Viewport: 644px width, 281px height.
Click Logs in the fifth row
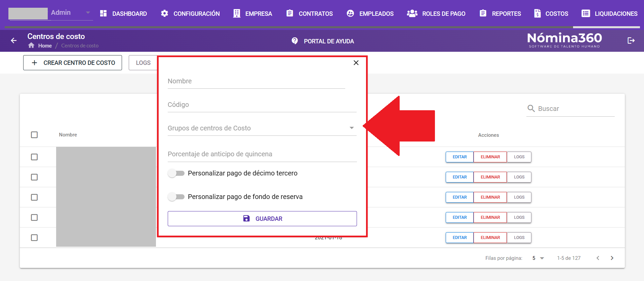(519, 238)
